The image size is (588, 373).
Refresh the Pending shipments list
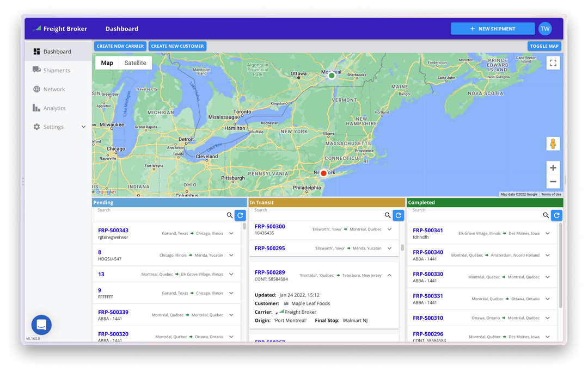pyautogui.click(x=240, y=215)
